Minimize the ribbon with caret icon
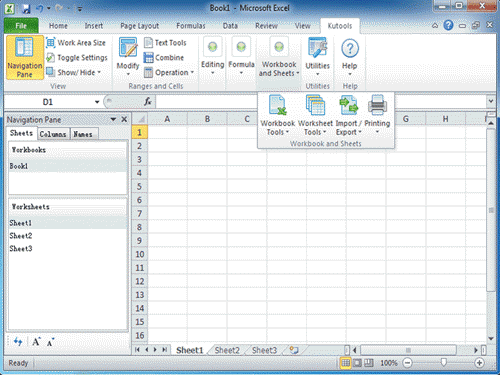Screen dimensions: 500x375 (435, 25)
